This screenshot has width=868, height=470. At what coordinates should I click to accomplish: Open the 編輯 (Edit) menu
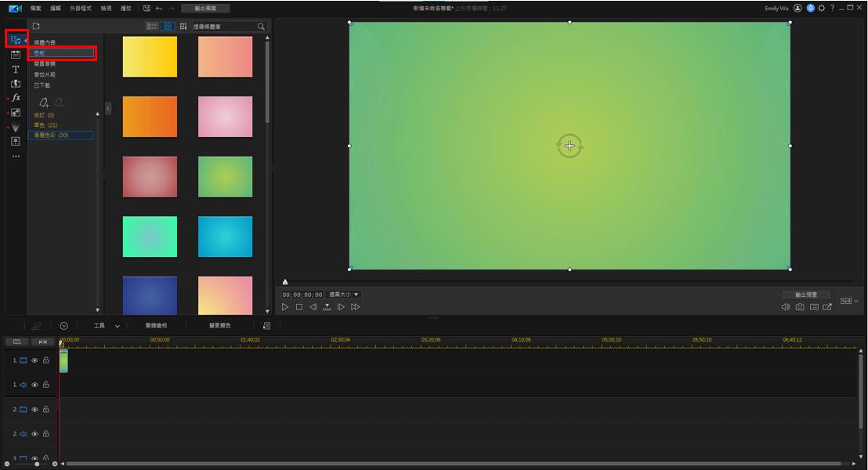tap(56, 8)
